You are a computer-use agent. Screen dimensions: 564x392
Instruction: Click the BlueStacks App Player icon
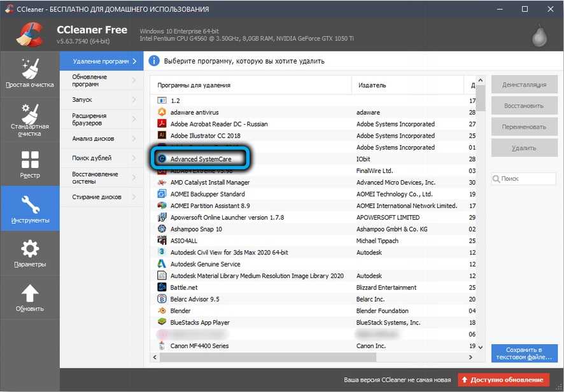pos(162,322)
